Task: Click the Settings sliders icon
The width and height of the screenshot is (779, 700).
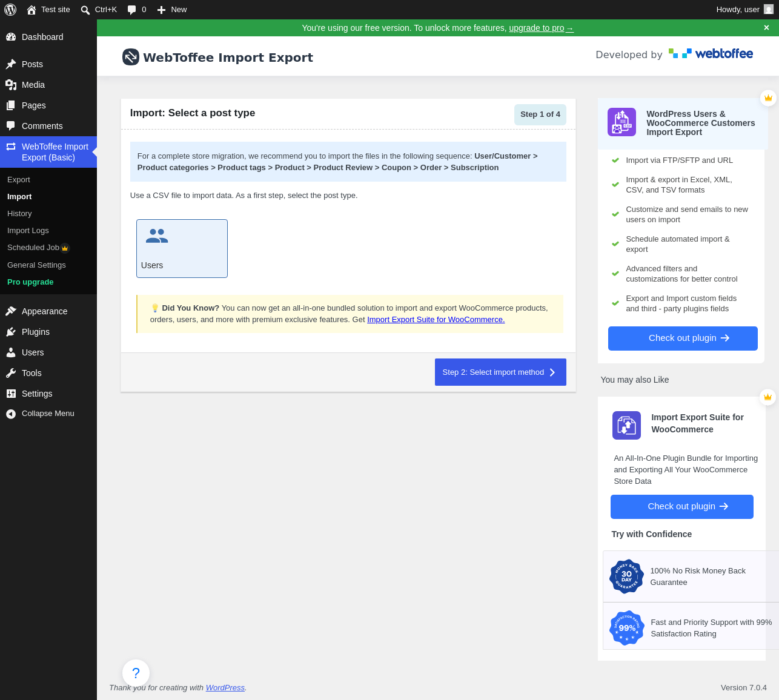Action: tap(11, 394)
